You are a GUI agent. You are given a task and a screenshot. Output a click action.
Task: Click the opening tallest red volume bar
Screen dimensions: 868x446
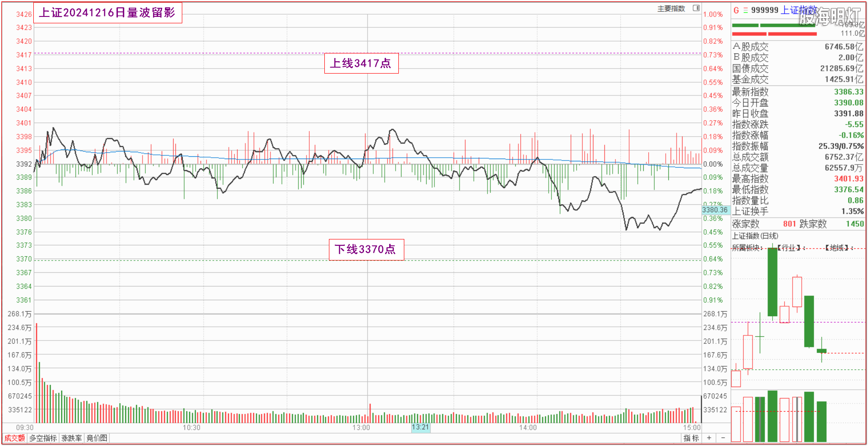(37, 373)
